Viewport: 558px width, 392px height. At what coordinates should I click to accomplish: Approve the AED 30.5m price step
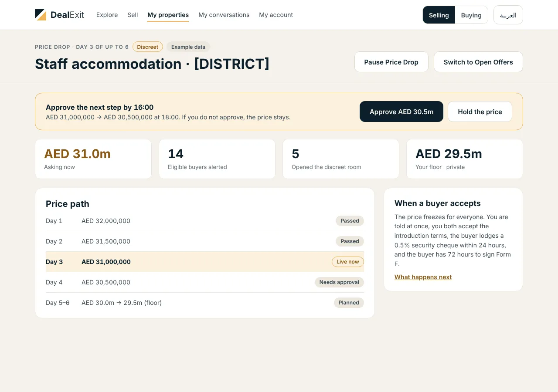pyautogui.click(x=401, y=112)
